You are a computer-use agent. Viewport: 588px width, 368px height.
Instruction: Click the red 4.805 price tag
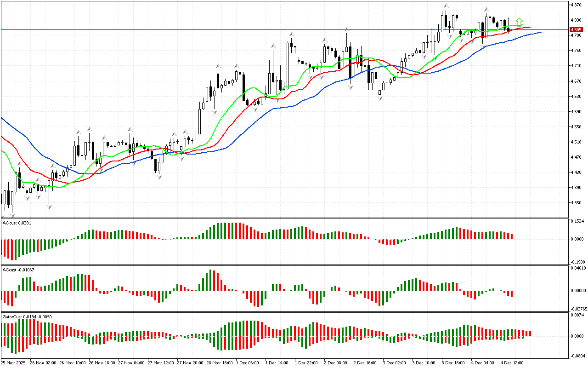point(577,29)
